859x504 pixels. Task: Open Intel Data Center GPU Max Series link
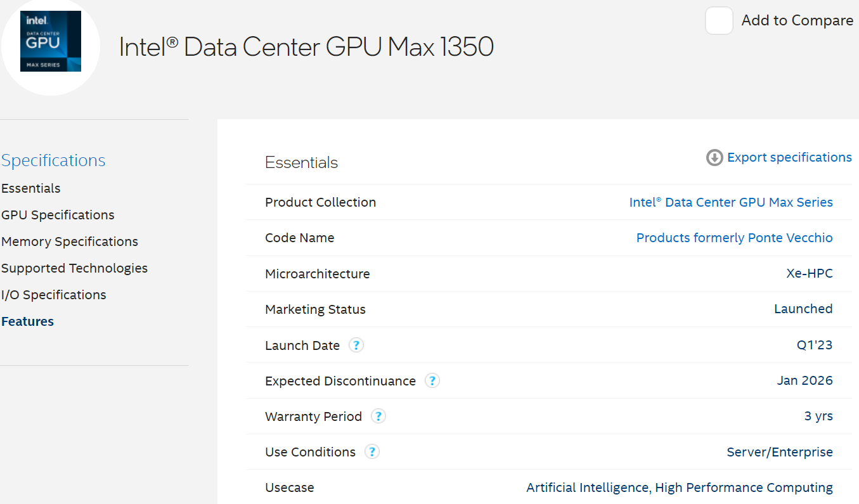point(730,202)
